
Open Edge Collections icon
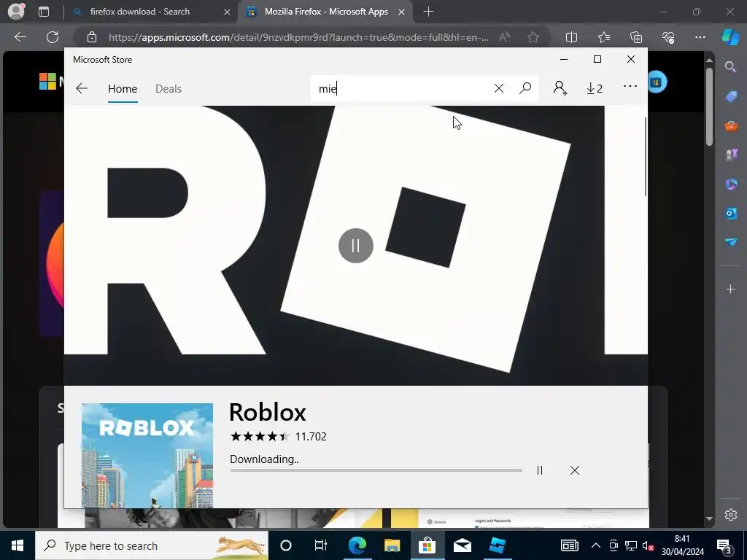point(636,37)
